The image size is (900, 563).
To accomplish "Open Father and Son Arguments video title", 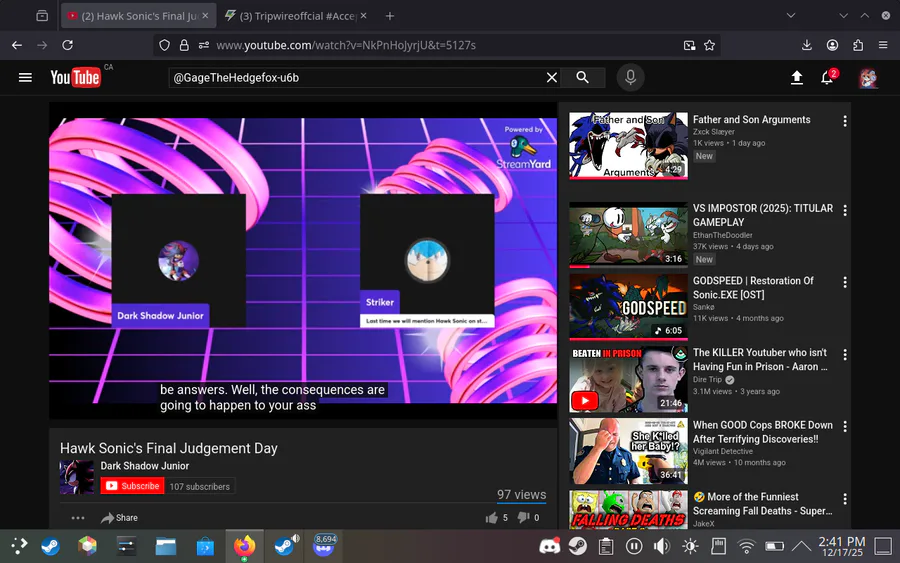I will pyautogui.click(x=751, y=120).
